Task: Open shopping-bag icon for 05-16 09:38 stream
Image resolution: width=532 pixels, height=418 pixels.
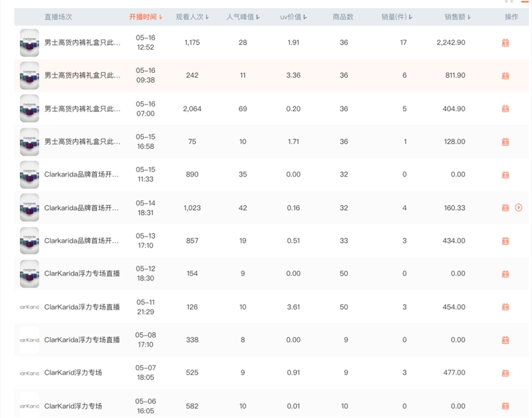Action: click(505, 76)
